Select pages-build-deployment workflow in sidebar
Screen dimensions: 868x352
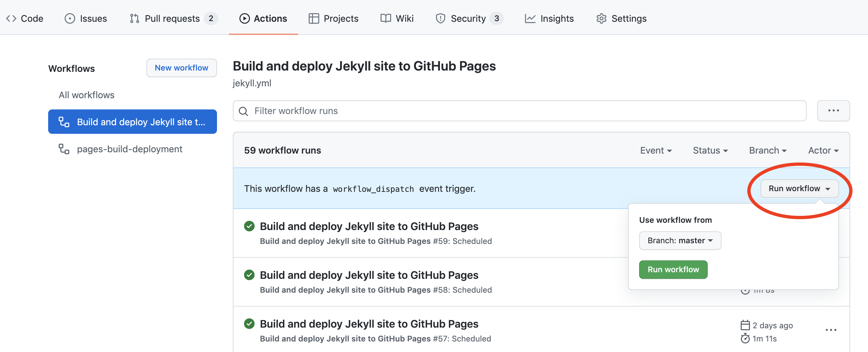[x=129, y=149]
